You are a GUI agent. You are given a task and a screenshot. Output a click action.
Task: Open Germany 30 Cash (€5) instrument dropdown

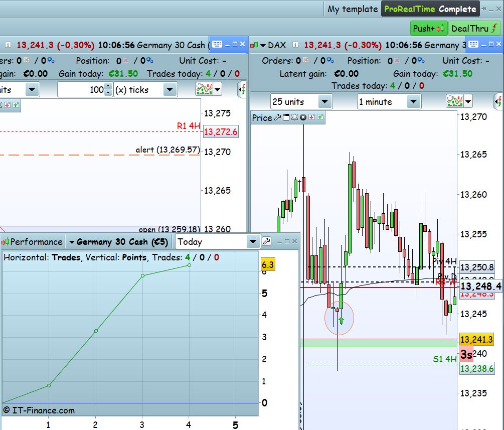[x=119, y=242]
